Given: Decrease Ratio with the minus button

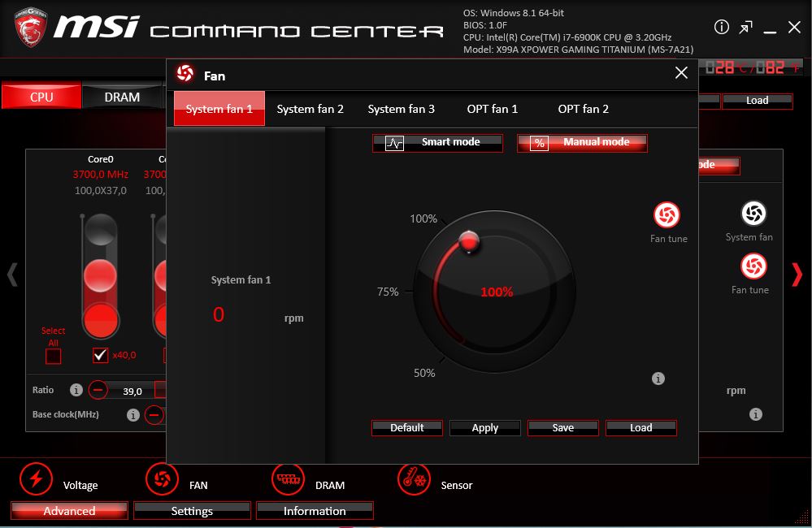Looking at the screenshot, I should pyautogui.click(x=98, y=389).
